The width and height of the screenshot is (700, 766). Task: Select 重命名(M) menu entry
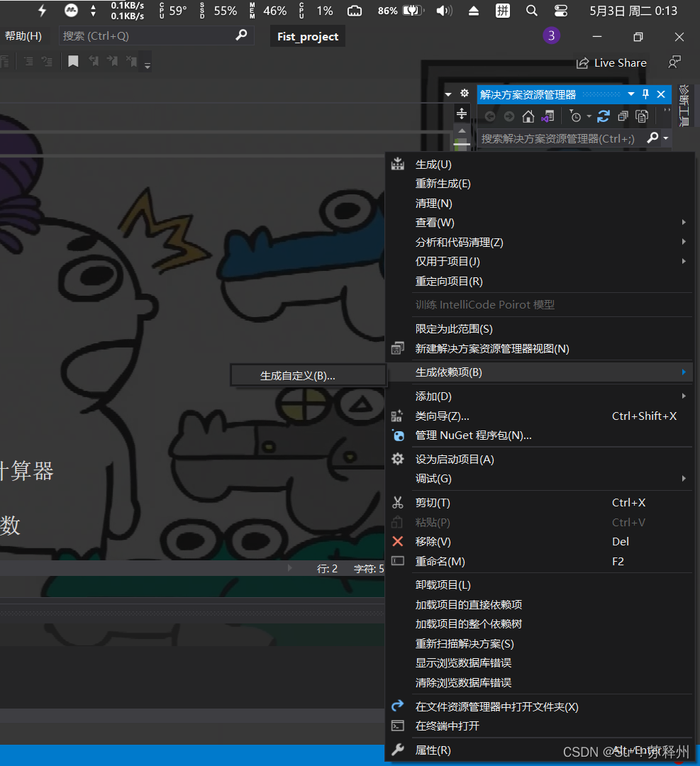(540, 561)
